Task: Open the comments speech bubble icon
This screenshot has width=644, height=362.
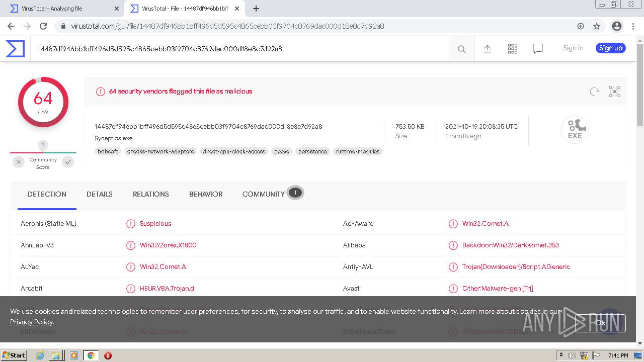Action: pyautogui.click(x=538, y=48)
